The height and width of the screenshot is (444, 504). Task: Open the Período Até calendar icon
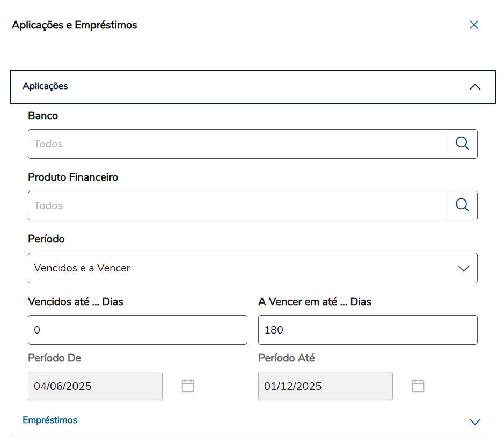418,386
